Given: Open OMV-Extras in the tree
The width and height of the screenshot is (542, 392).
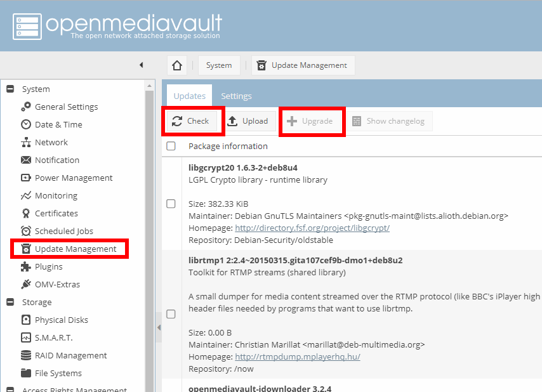Looking at the screenshot, I should [57, 284].
